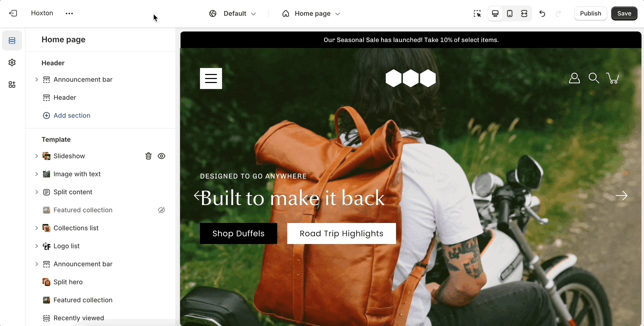Viewport: 644px width, 326px height.
Task: Delete the Slideshow section with trash icon
Action: click(148, 156)
